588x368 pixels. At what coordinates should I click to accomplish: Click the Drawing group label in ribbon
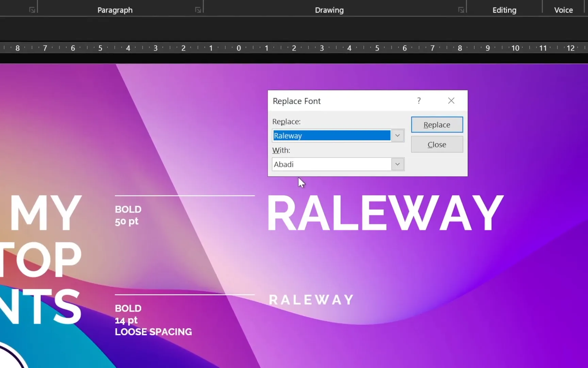(329, 10)
